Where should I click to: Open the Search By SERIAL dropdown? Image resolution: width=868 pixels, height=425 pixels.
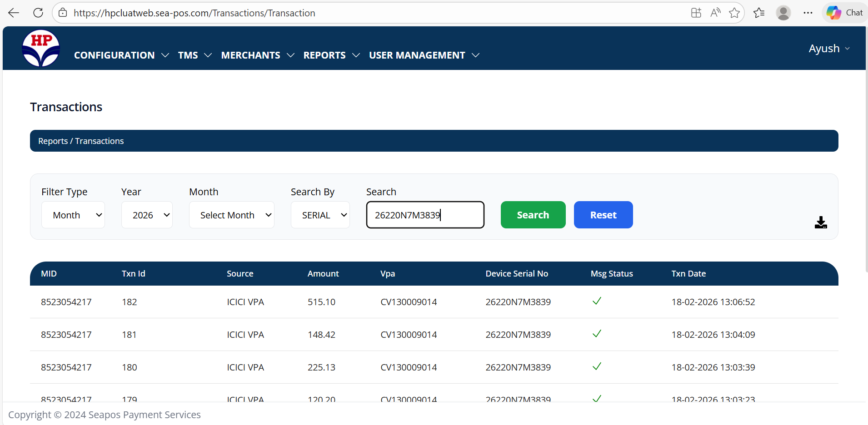coord(320,215)
